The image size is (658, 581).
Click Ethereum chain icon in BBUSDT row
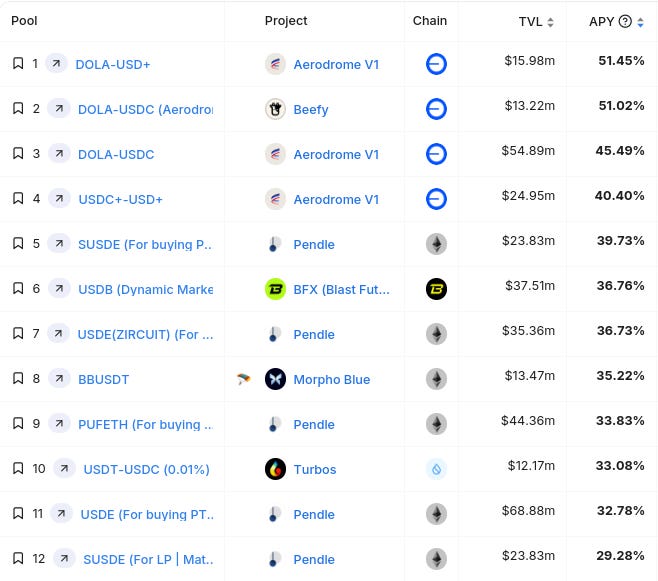tap(436, 379)
